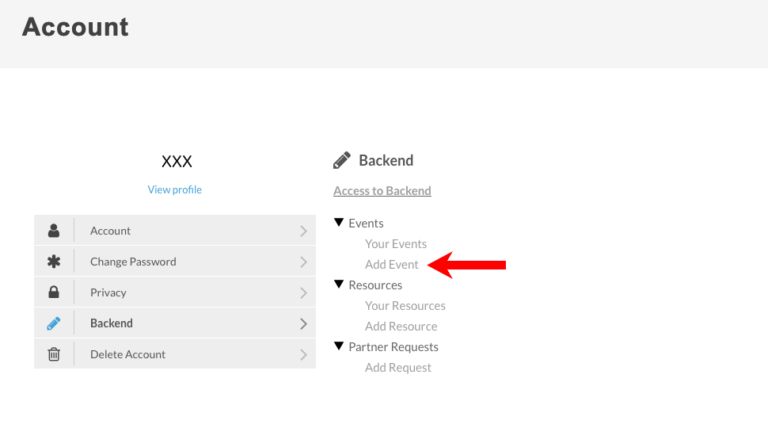This screenshot has height=428, width=768.
Task: Collapse the Events tree section
Action: 339,223
